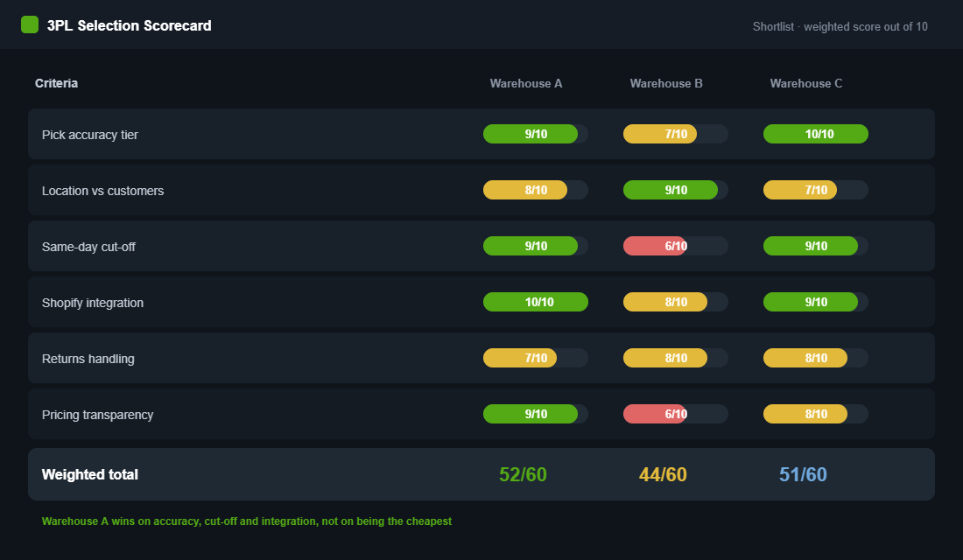Click Warehouse A Returns handling 7/10 bar
The height and width of the screenshot is (560, 963).
(x=536, y=358)
